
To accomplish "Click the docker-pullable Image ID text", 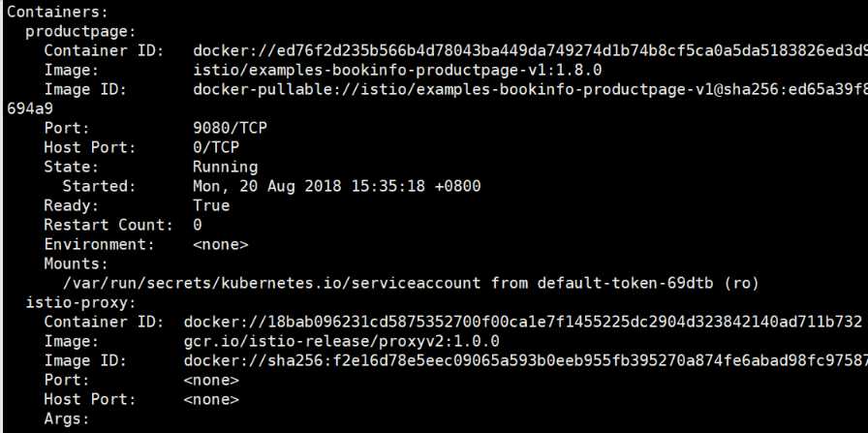I will (x=530, y=90).
